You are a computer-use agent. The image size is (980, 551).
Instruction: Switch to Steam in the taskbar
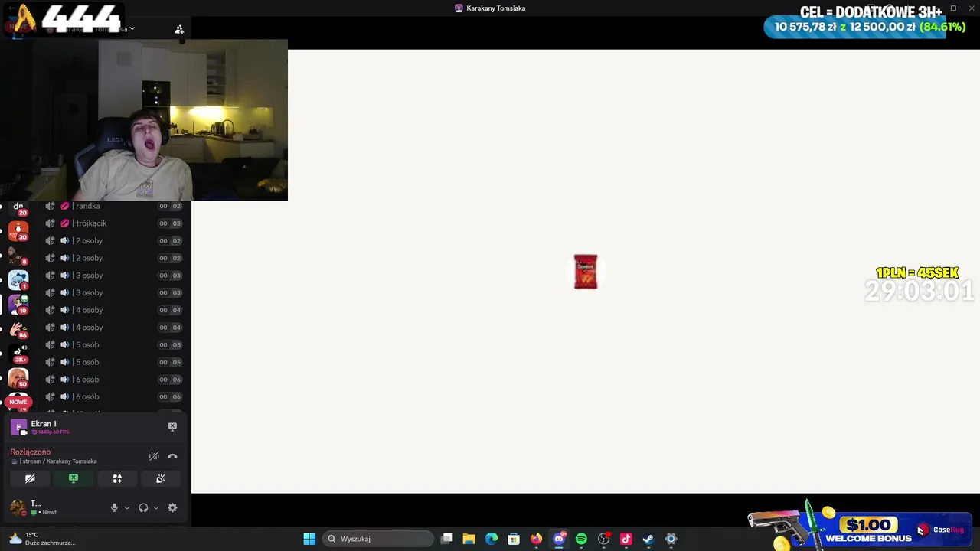point(648,539)
